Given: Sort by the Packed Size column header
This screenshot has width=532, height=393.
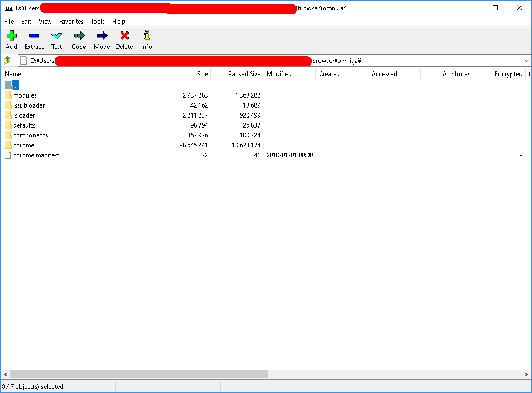Looking at the screenshot, I should pos(237,74).
